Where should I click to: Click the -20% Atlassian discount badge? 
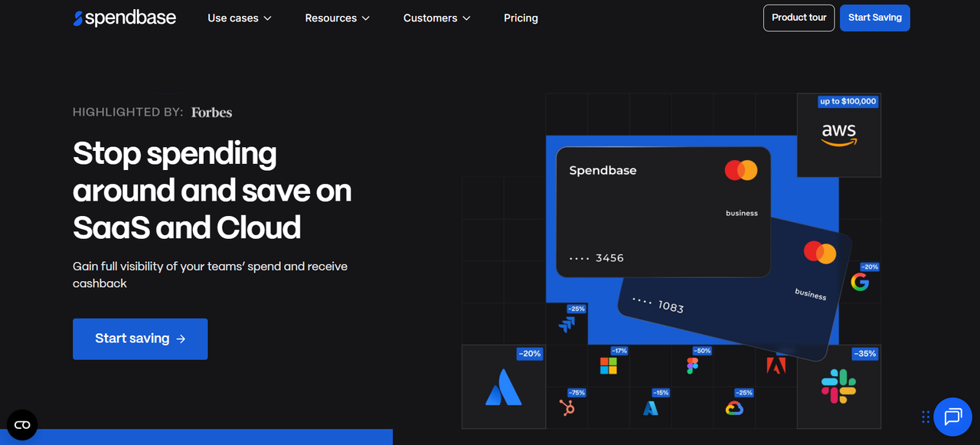(x=530, y=354)
